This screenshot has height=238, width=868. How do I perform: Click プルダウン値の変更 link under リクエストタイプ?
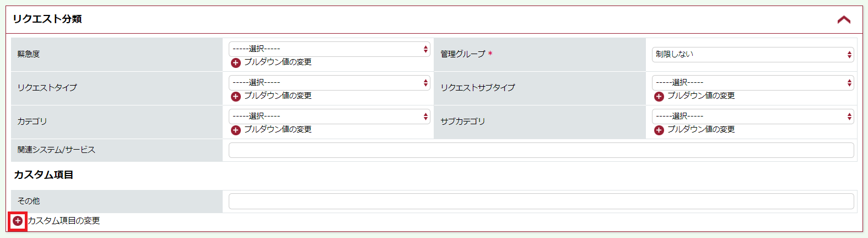click(278, 96)
